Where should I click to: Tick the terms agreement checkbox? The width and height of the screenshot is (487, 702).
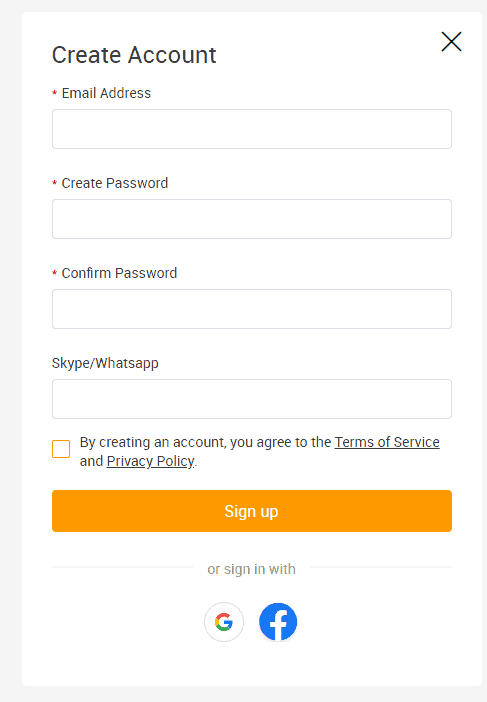point(61,449)
